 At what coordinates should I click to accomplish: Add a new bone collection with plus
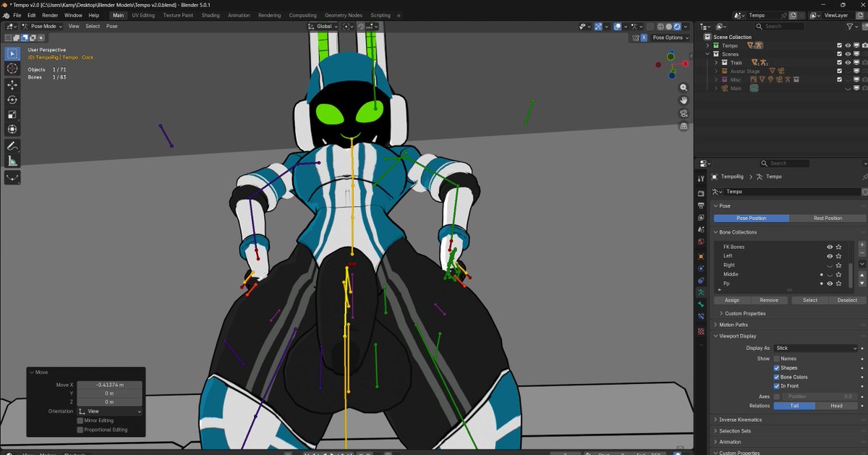coord(861,246)
